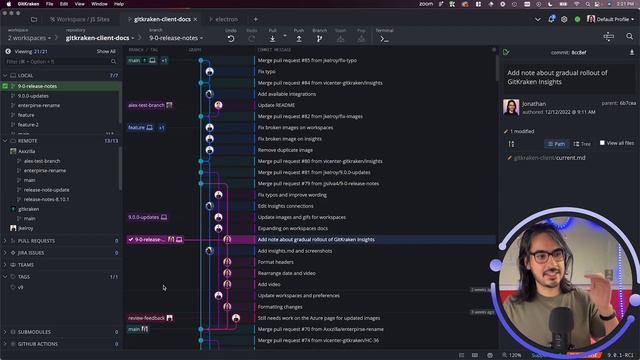Click the Stash toolbar icon

[340, 39]
